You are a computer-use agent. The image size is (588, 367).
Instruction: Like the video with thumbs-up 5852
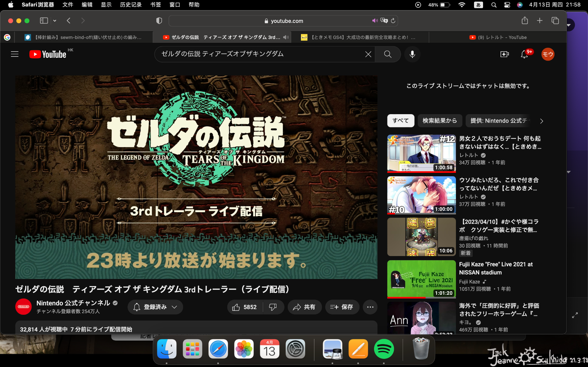[x=245, y=307]
